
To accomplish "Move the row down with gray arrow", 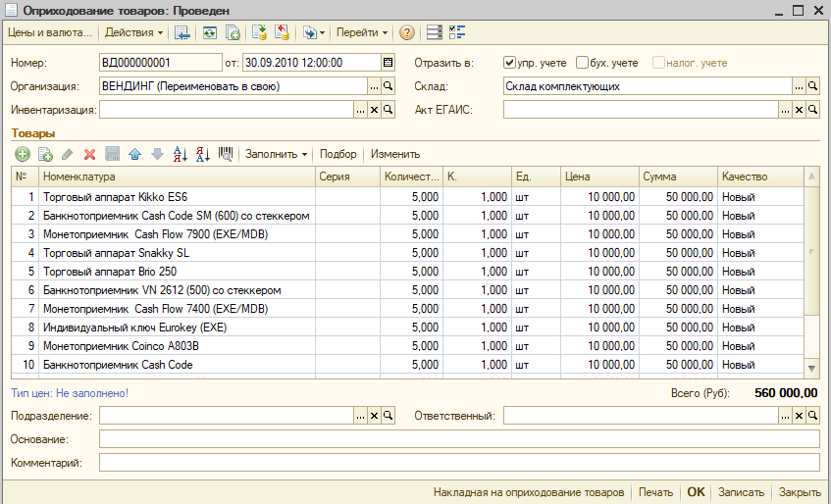I will [157, 154].
